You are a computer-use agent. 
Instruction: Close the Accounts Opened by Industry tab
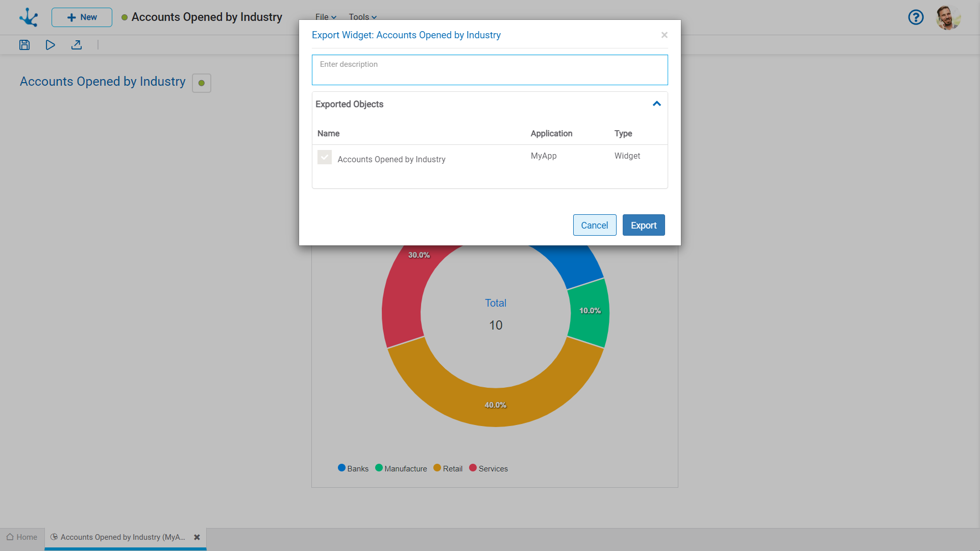(197, 537)
